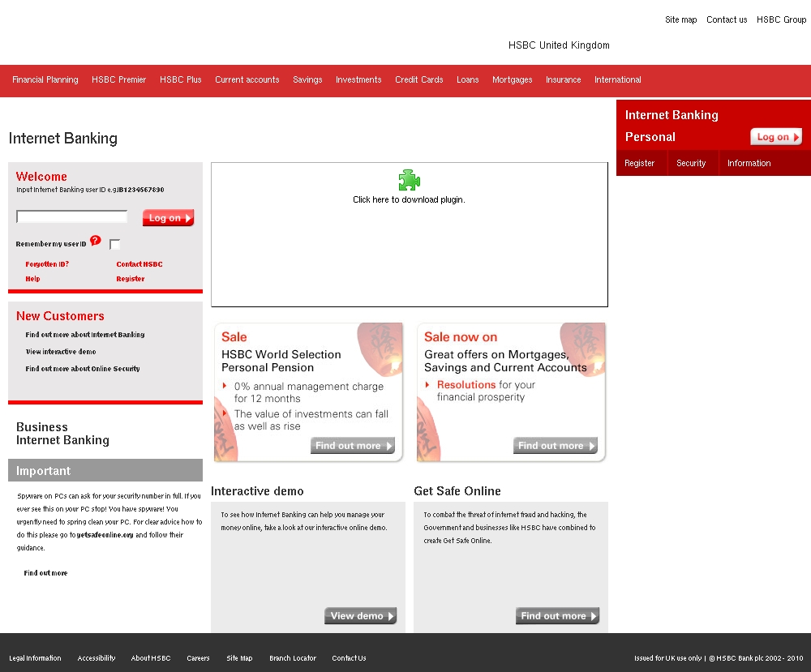Click the Get Safe Online heading
This screenshot has height=672, width=811.
pos(457,491)
